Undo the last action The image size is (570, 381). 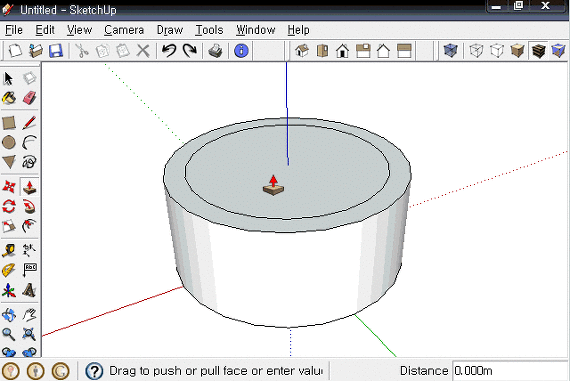pos(169,51)
